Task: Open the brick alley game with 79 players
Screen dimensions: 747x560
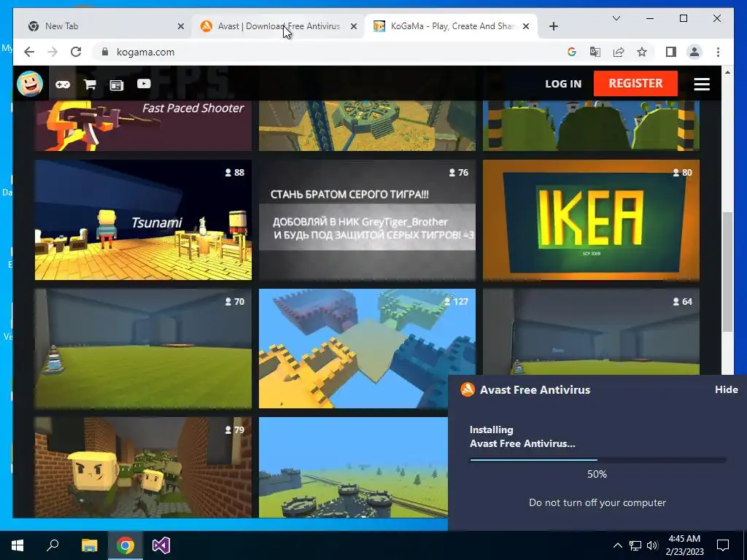Action: (x=143, y=467)
